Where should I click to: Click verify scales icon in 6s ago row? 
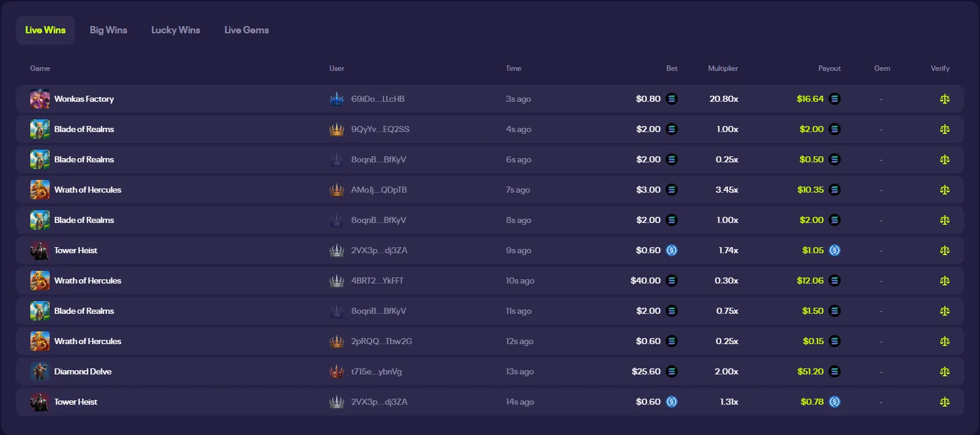coord(944,159)
